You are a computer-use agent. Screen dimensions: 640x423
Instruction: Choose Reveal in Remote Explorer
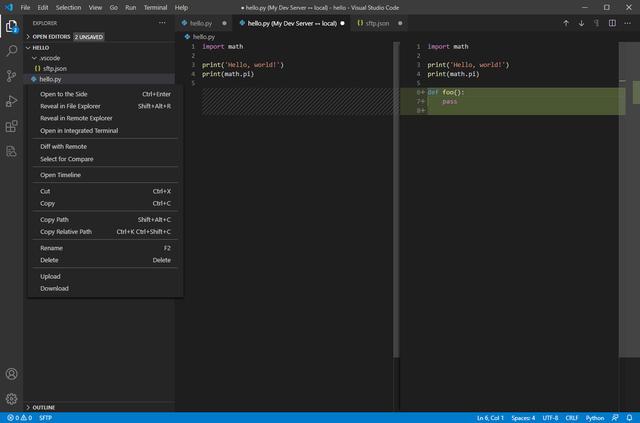[x=105, y=118]
